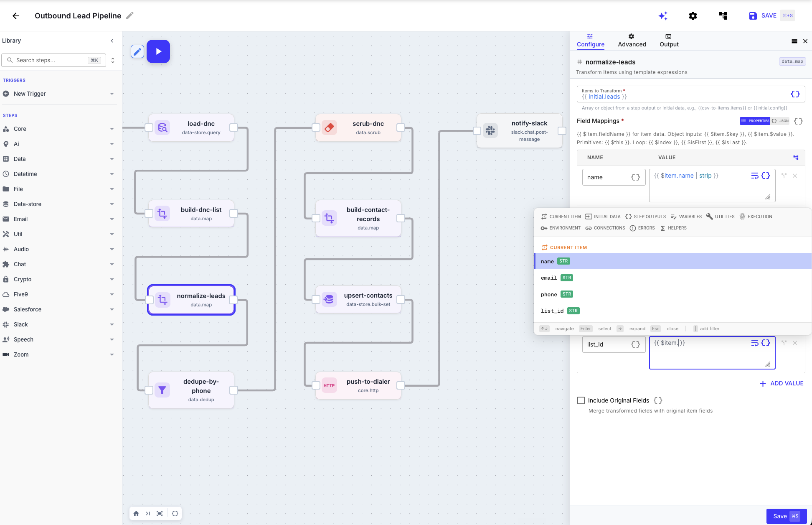
Task: Focus the Search steps input
Action: coord(53,60)
